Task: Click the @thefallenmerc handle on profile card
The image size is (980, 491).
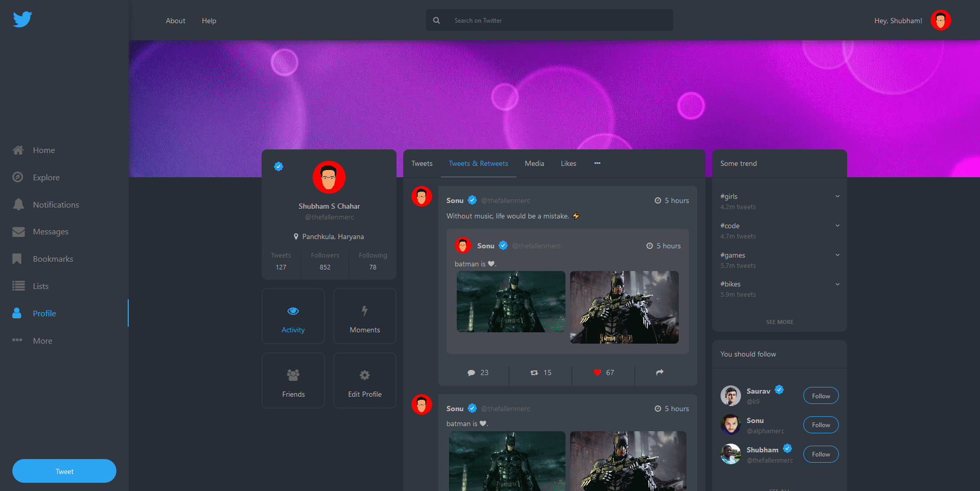Action: [x=330, y=217]
